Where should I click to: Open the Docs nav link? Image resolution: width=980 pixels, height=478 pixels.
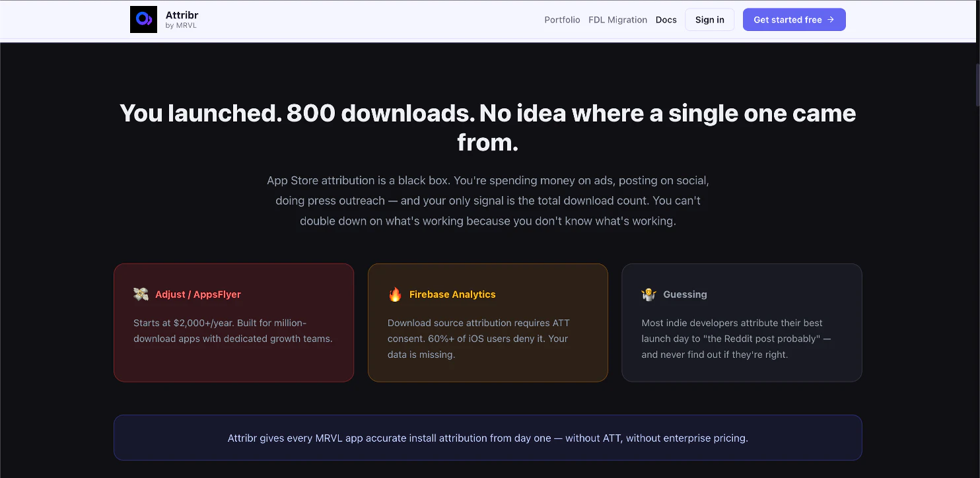click(666, 20)
